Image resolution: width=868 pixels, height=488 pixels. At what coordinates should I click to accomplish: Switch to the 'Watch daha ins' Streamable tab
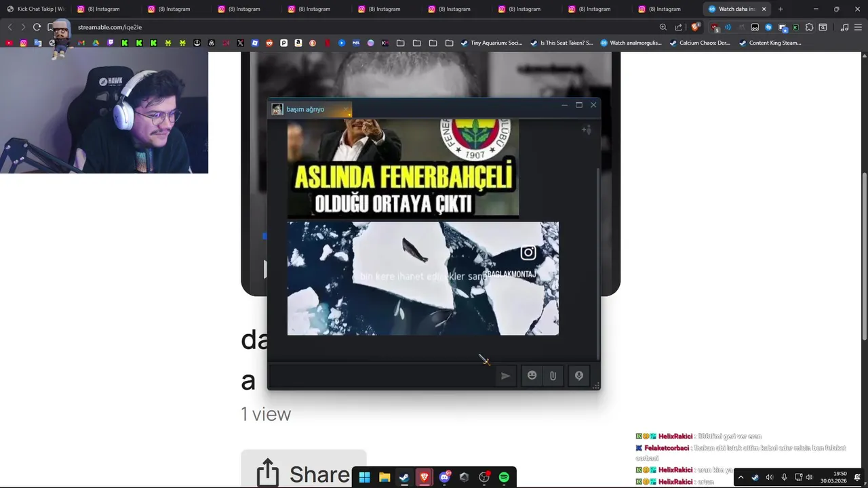tap(736, 9)
